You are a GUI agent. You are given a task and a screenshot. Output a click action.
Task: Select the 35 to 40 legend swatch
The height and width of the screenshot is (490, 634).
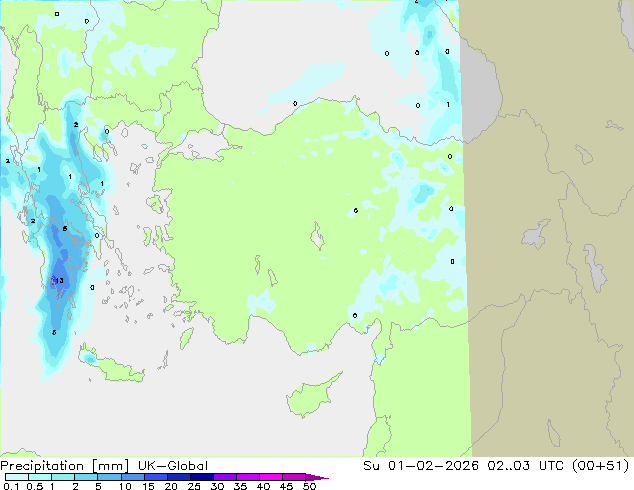247,477
